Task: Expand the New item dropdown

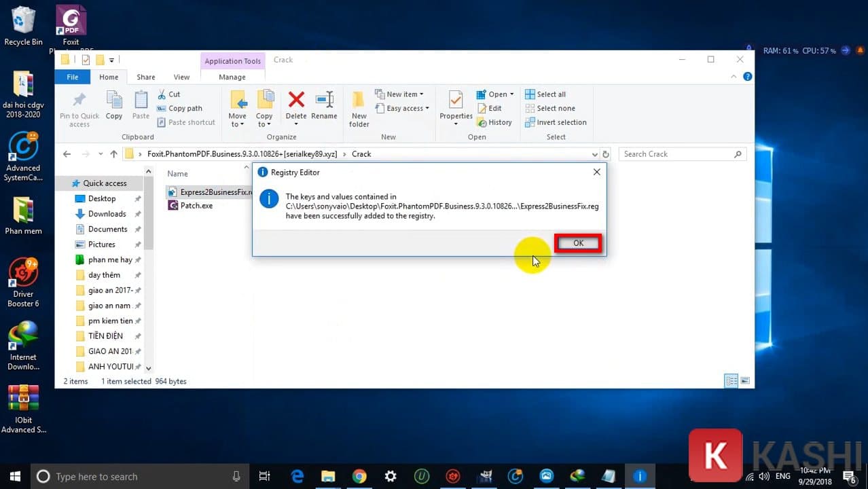Action: [401, 94]
